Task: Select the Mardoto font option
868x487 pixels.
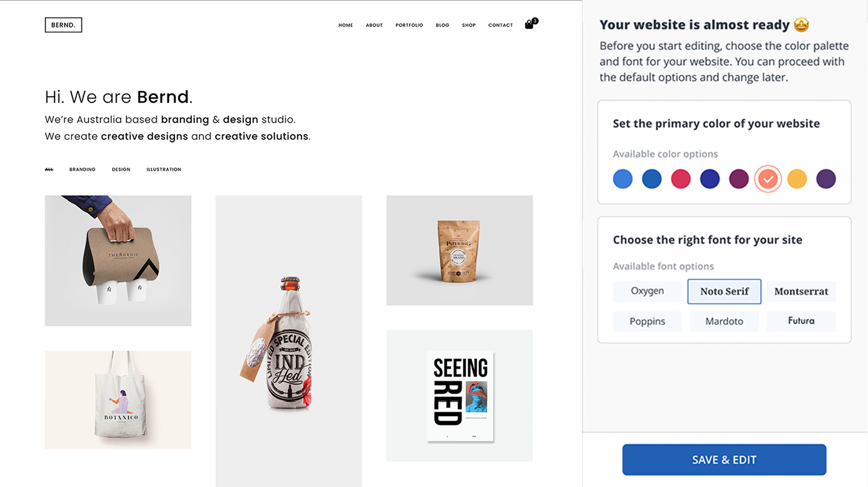Action: tap(724, 321)
